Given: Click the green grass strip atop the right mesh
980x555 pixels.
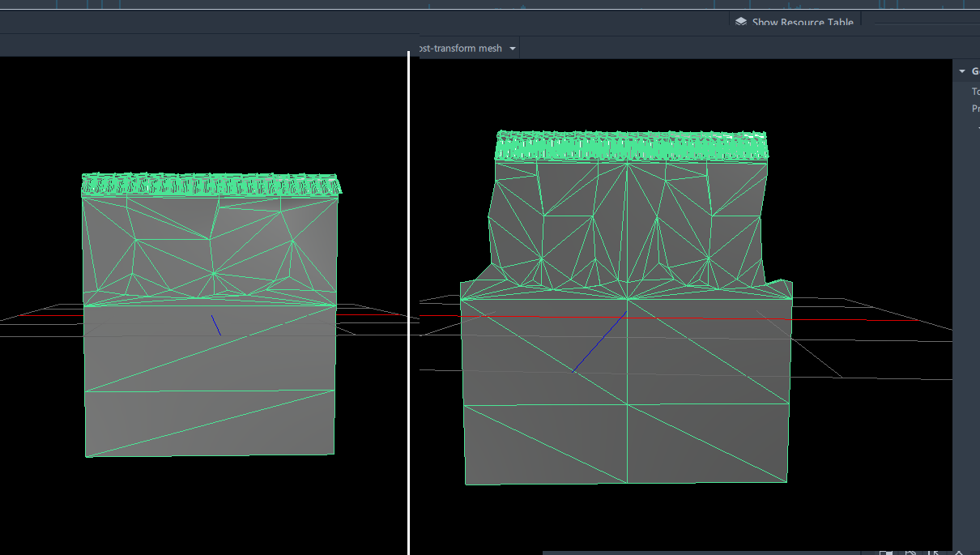Looking at the screenshot, I should (x=632, y=147).
